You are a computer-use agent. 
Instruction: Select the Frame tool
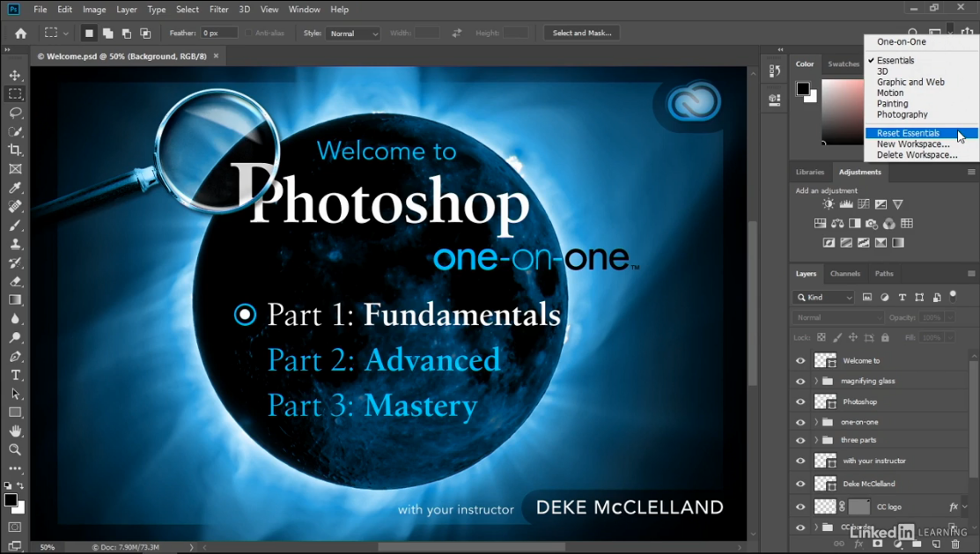pyautogui.click(x=15, y=169)
